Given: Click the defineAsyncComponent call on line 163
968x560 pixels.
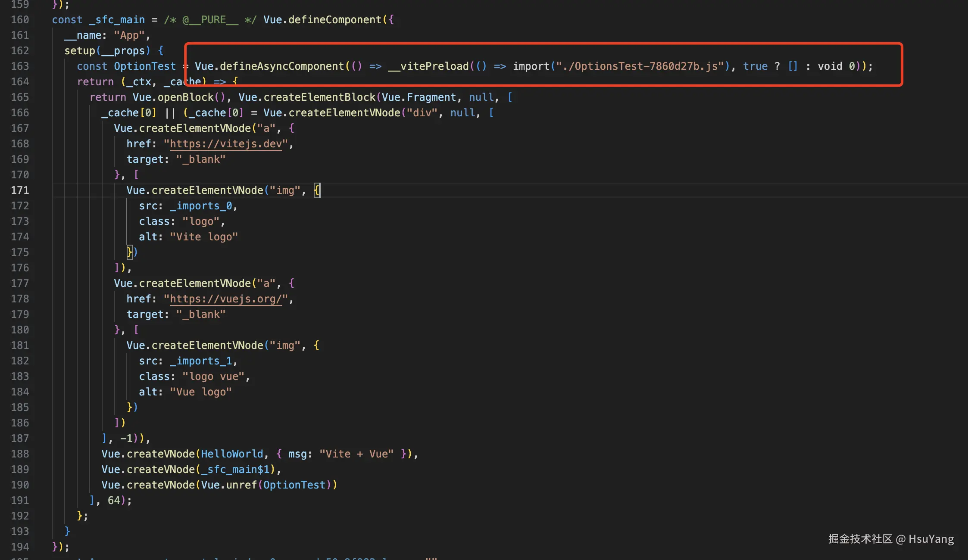Looking at the screenshot, I should coord(282,66).
